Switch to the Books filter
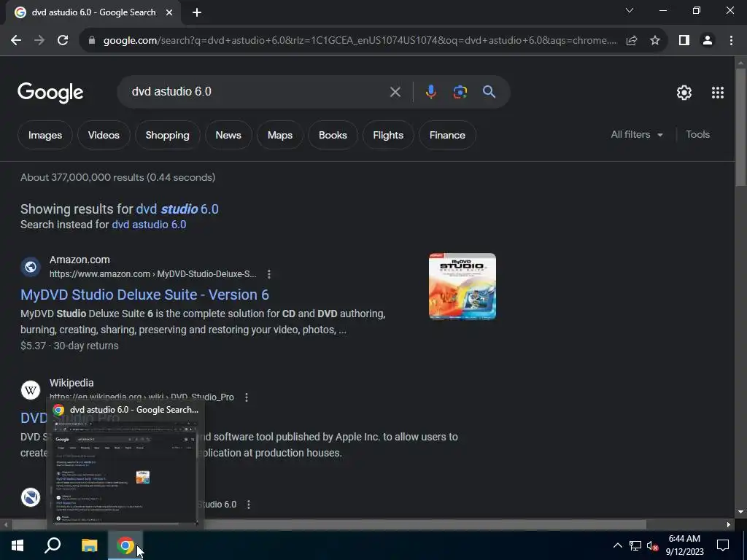 333,135
